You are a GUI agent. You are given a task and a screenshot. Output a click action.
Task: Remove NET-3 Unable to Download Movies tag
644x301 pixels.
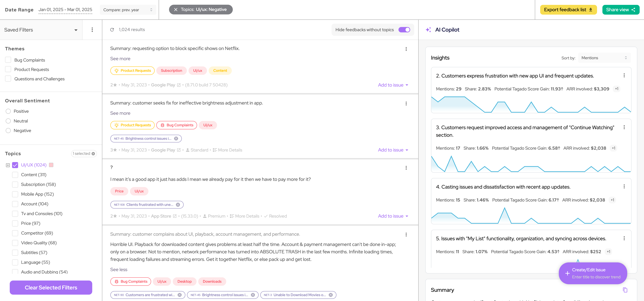coord(331,295)
